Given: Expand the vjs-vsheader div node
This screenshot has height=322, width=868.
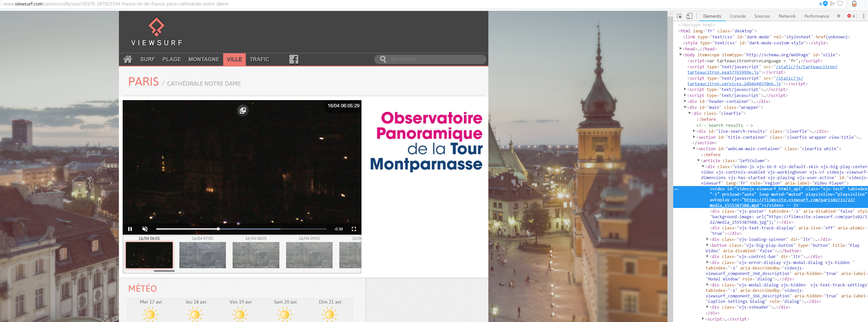Looking at the screenshot, I should pos(707,307).
